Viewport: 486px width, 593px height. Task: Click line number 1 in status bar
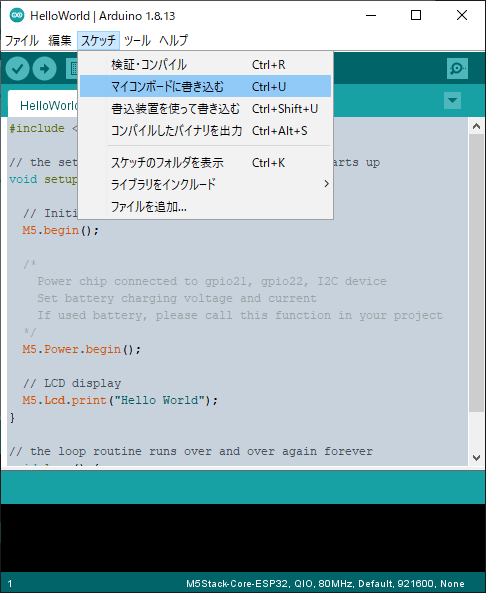tap(10, 584)
